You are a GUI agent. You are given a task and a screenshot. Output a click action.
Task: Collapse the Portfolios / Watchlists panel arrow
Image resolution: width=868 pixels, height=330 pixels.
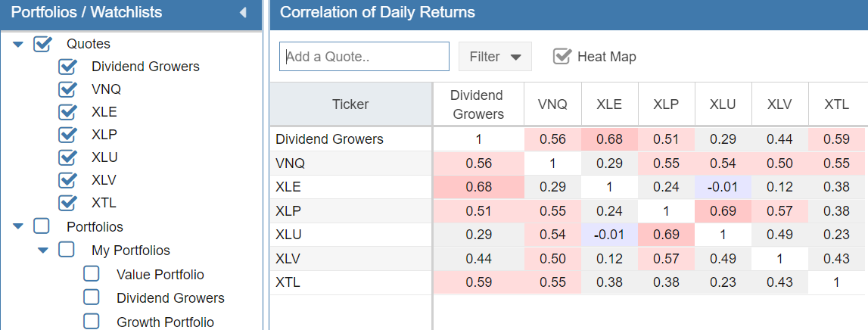click(243, 13)
